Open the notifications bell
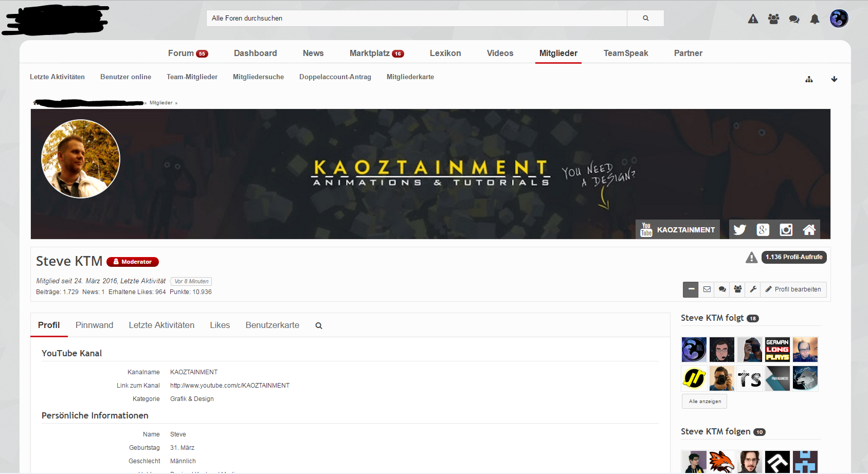This screenshot has width=868, height=474. [x=815, y=19]
